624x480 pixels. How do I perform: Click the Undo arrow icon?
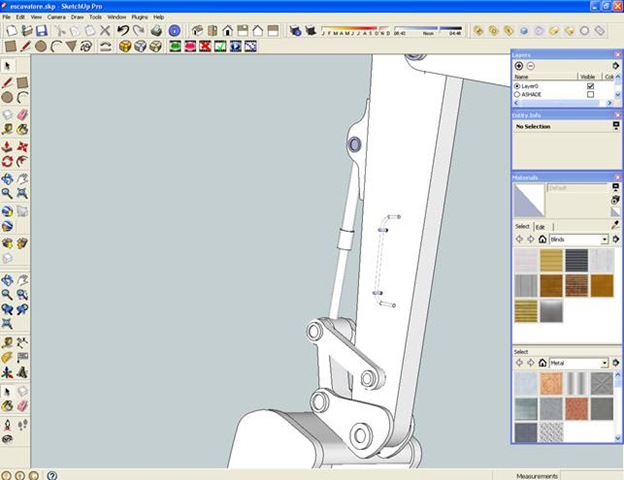click(x=121, y=31)
